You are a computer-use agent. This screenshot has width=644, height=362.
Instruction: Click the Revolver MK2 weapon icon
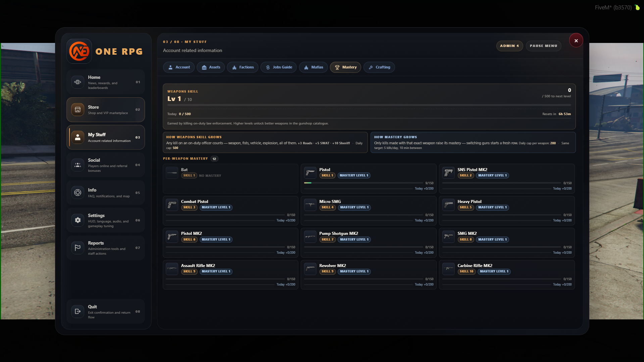pos(310,269)
